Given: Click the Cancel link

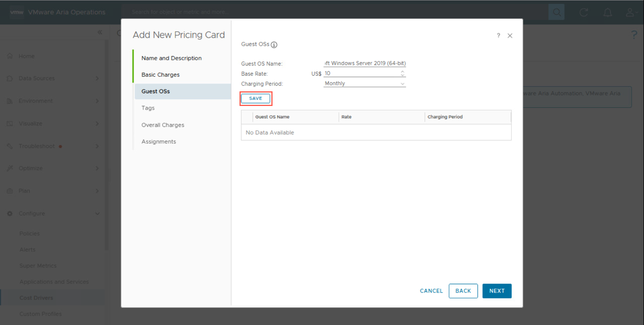Looking at the screenshot, I should click(431, 291).
